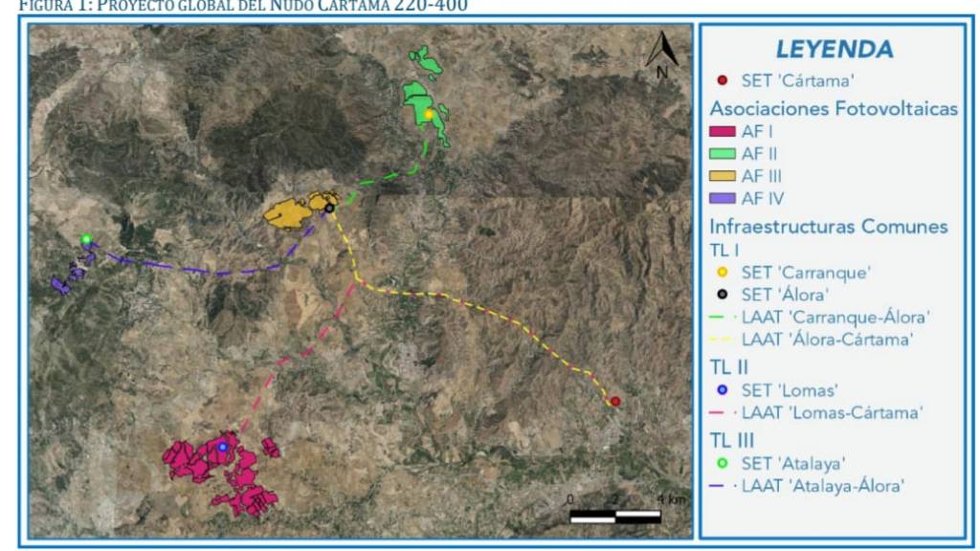Click the green SET 'Atalaya' legend dot
Image resolution: width=980 pixels, height=551 pixels.
click(x=724, y=463)
